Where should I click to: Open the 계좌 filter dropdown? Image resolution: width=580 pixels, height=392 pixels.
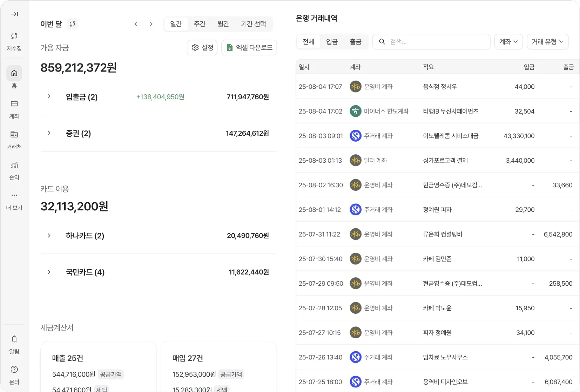pyautogui.click(x=508, y=42)
